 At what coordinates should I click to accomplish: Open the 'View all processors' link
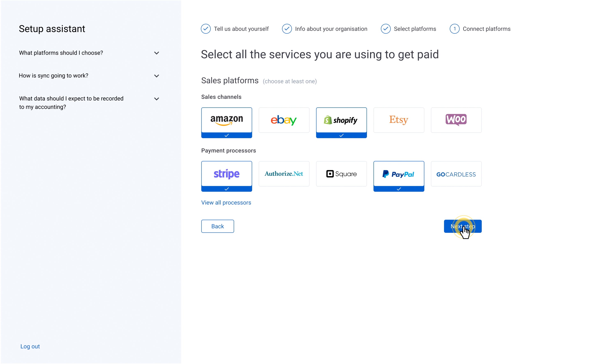[226, 203]
